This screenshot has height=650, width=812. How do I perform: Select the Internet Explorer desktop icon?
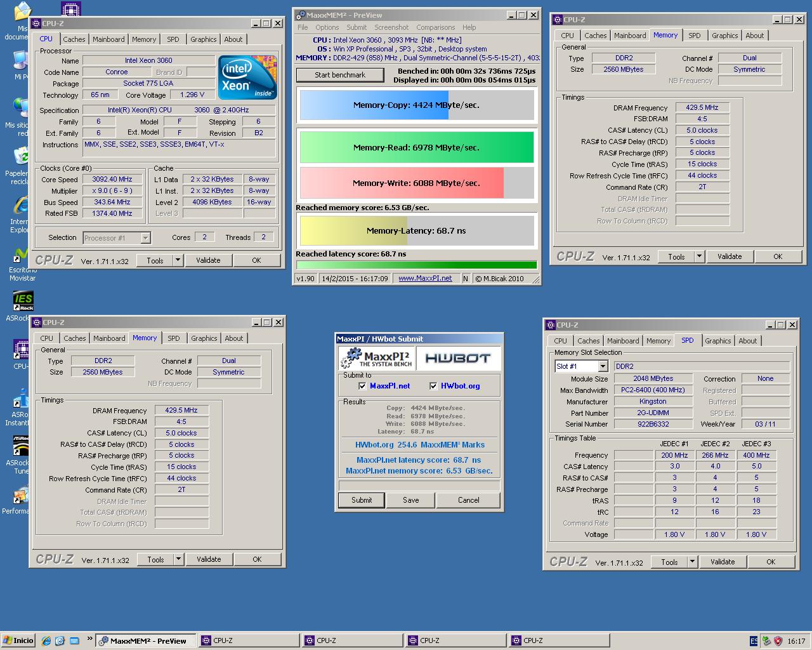tap(21, 206)
